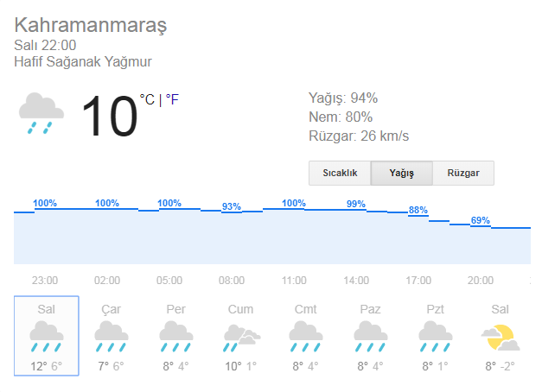The height and width of the screenshot is (392, 542).
Task: Select 93% marker at 08:00
Action: [232, 206]
